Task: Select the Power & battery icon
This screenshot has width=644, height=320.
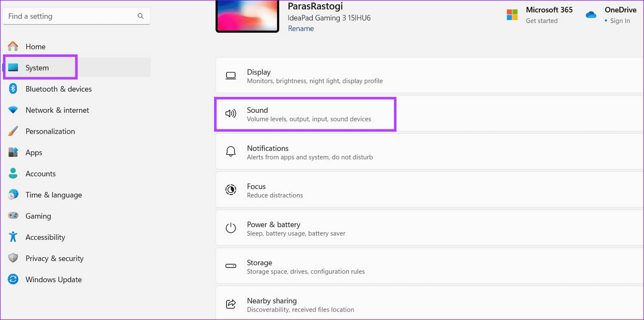Action: tap(231, 228)
